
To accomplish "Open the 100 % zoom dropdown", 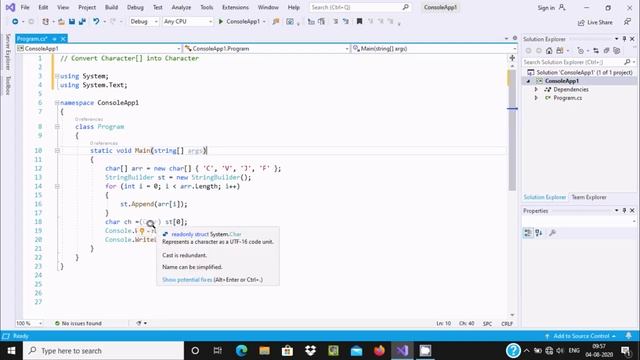I will 29,323.
